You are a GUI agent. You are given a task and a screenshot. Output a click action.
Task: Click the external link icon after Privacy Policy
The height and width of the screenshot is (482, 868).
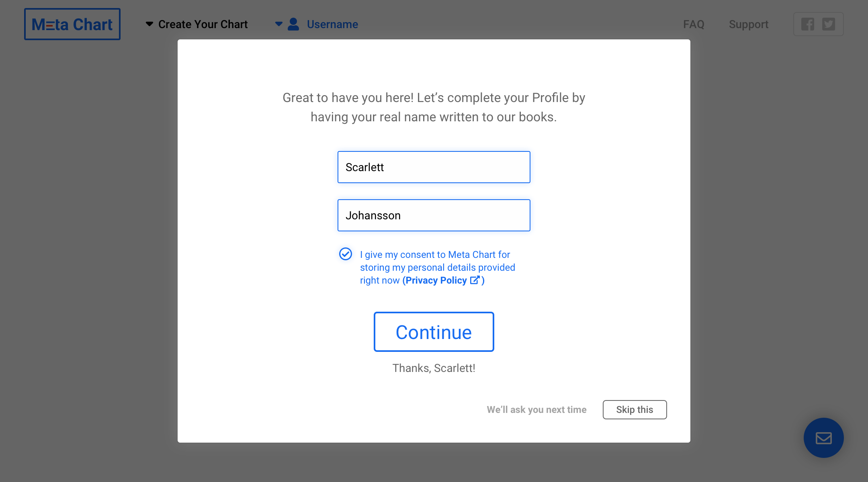pyautogui.click(x=475, y=280)
